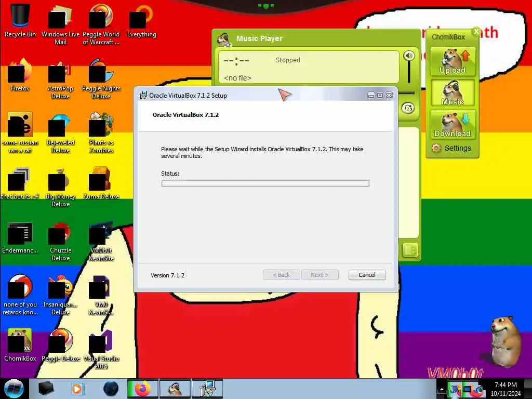Toggle the Music Player volume speaker icon
Image resolution: width=532 pixels, height=399 pixels.
pyautogui.click(x=409, y=56)
